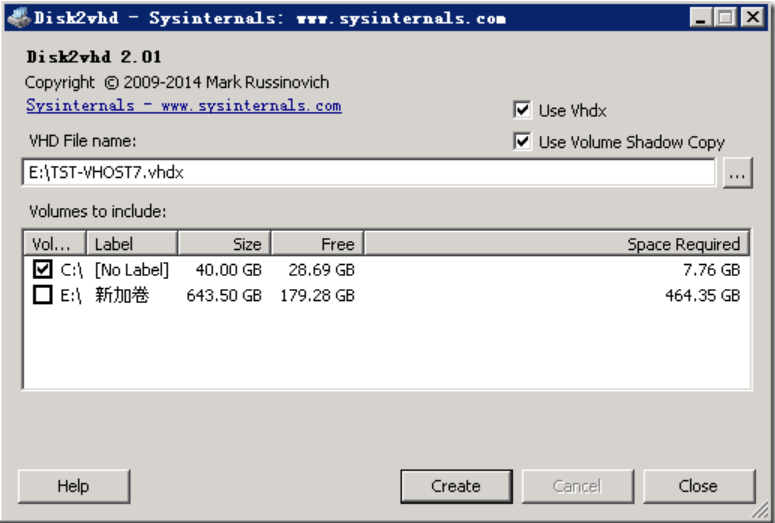775x523 pixels.
Task: Sort by the Label column header
Action: (x=132, y=244)
